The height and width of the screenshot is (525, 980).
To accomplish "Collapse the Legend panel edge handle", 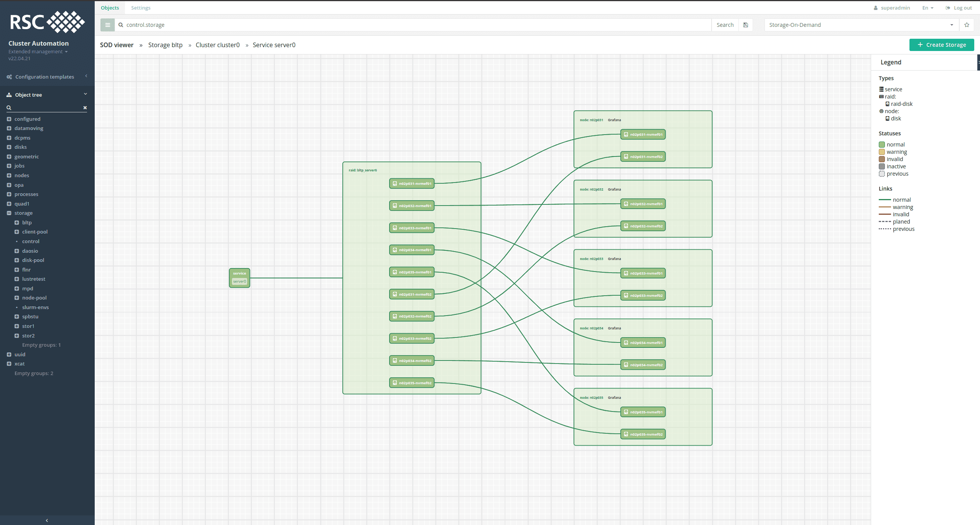I will [978, 62].
